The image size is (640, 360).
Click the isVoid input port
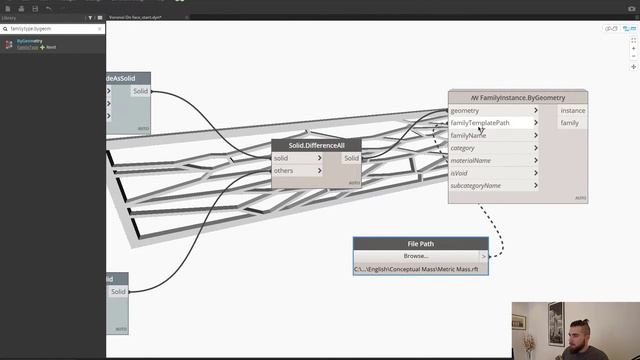(494, 173)
